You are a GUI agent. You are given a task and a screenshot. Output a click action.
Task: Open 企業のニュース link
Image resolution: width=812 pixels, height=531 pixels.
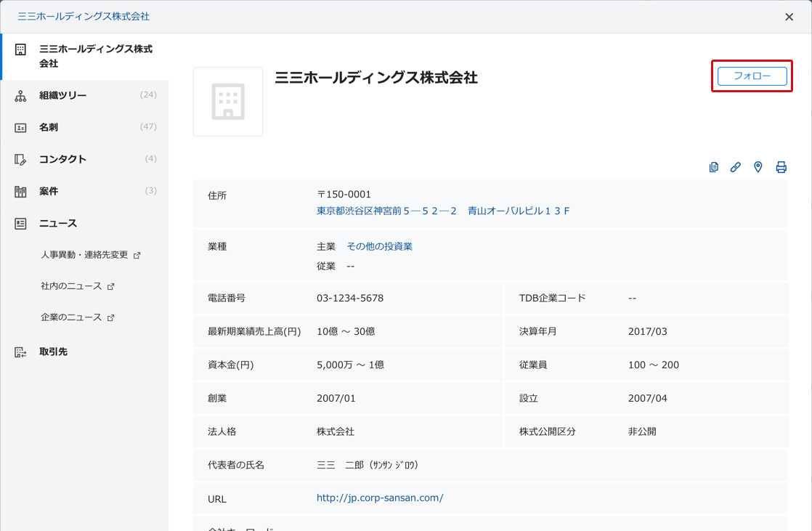click(x=71, y=317)
